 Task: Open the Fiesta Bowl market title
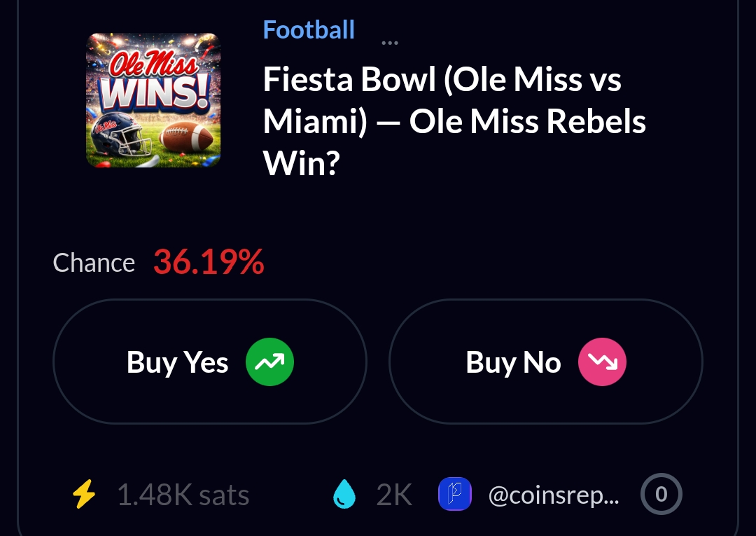click(x=454, y=123)
